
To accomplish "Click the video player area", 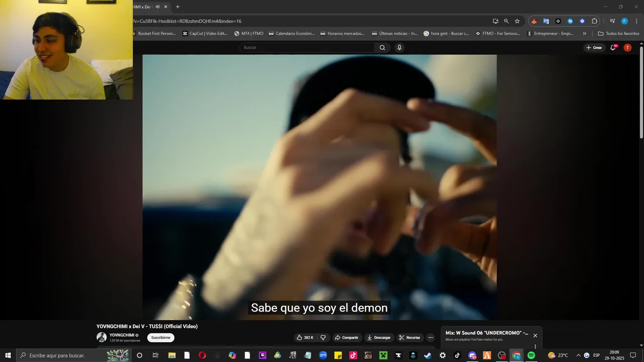I will (x=319, y=187).
